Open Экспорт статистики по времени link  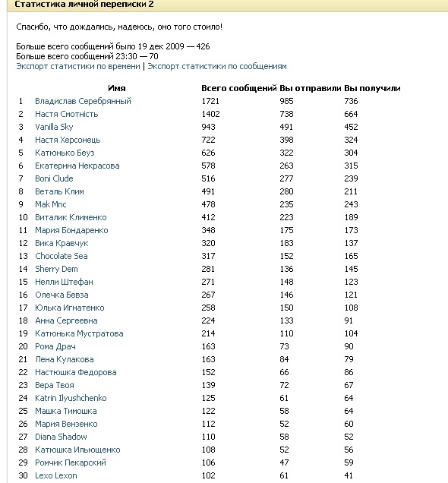(x=78, y=66)
